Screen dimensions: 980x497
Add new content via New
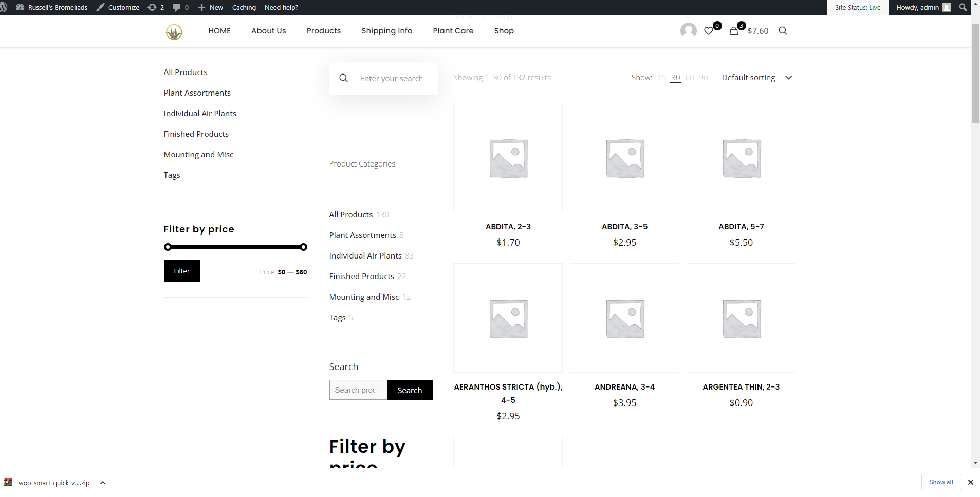pos(211,7)
